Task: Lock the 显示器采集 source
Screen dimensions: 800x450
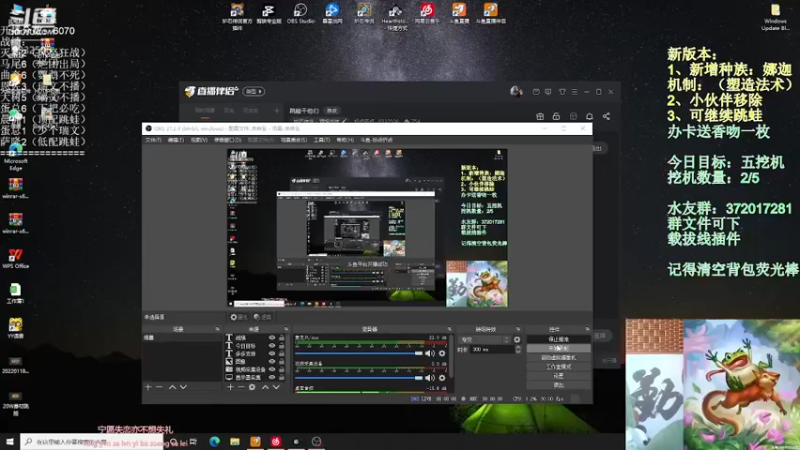Action: (x=282, y=378)
